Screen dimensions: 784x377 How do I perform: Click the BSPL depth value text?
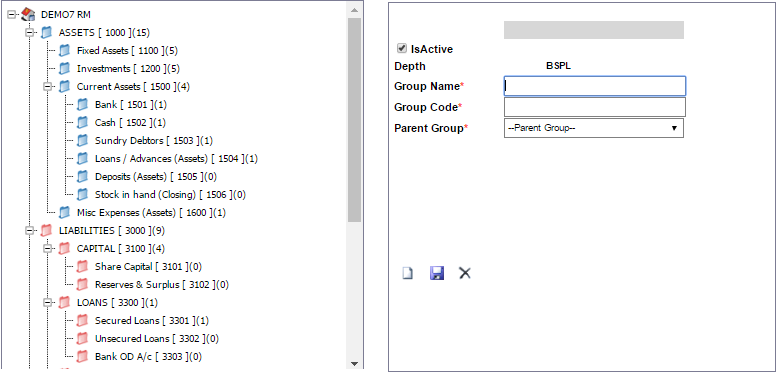tap(558, 66)
